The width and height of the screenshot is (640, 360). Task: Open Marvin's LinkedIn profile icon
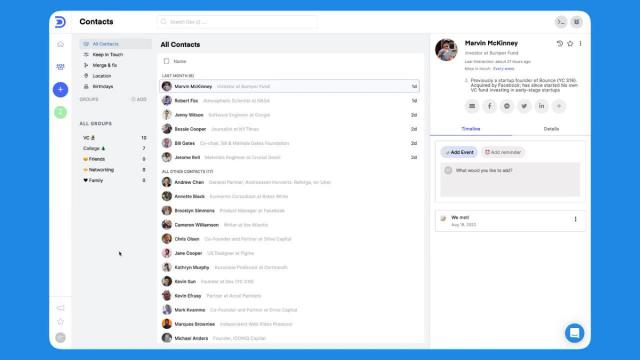tap(541, 106)
